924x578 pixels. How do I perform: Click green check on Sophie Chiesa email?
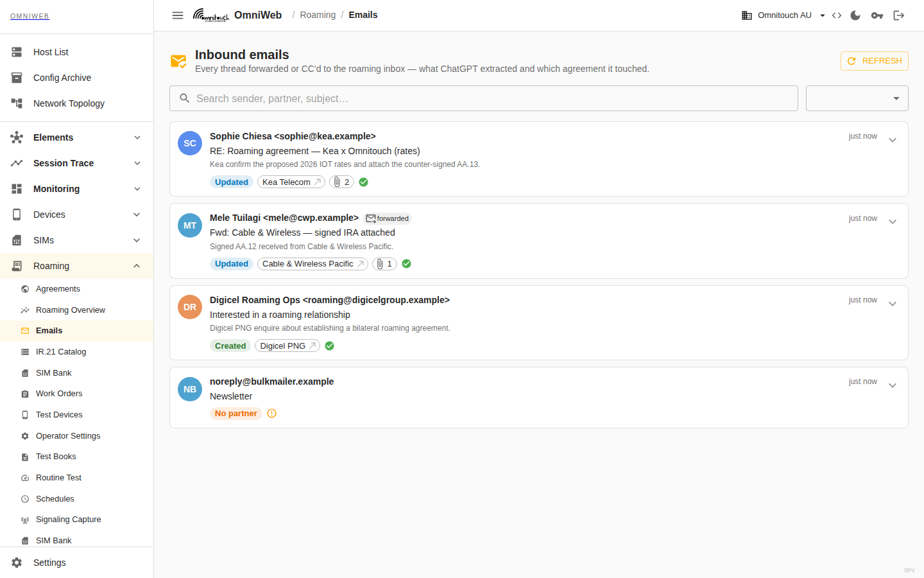[364, 182]
